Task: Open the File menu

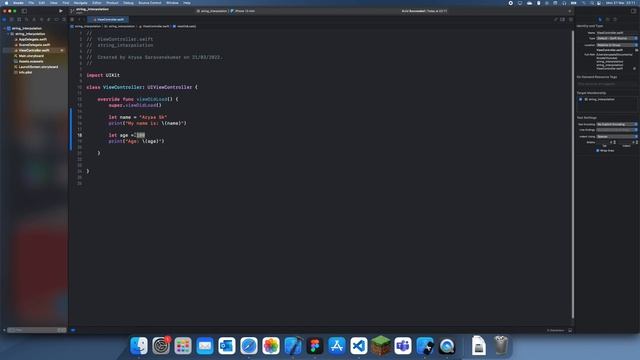Action: pyautogui.click(x=31, y=3)
